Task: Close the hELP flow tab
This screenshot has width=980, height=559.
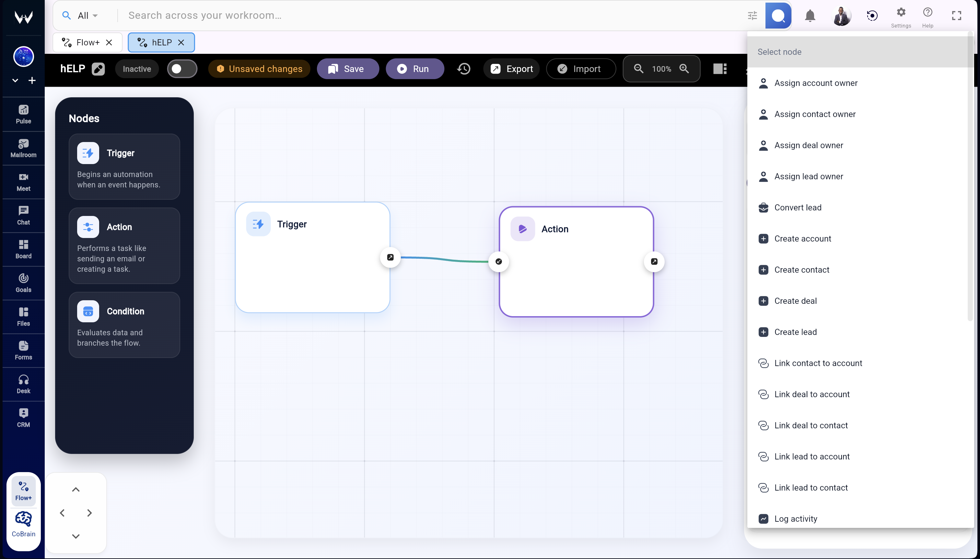Action: [181, 42]
